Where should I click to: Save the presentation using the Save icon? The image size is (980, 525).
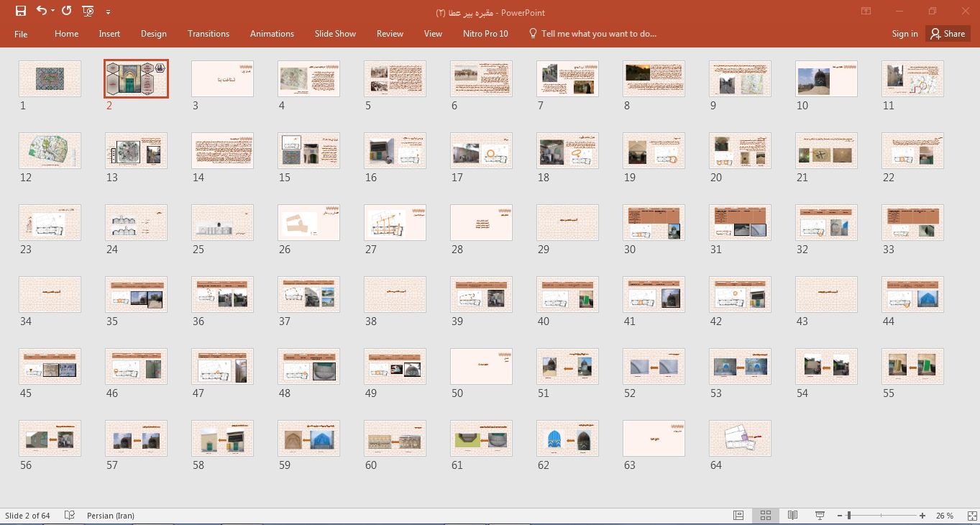pyautogui.click(x=21, y=11)
